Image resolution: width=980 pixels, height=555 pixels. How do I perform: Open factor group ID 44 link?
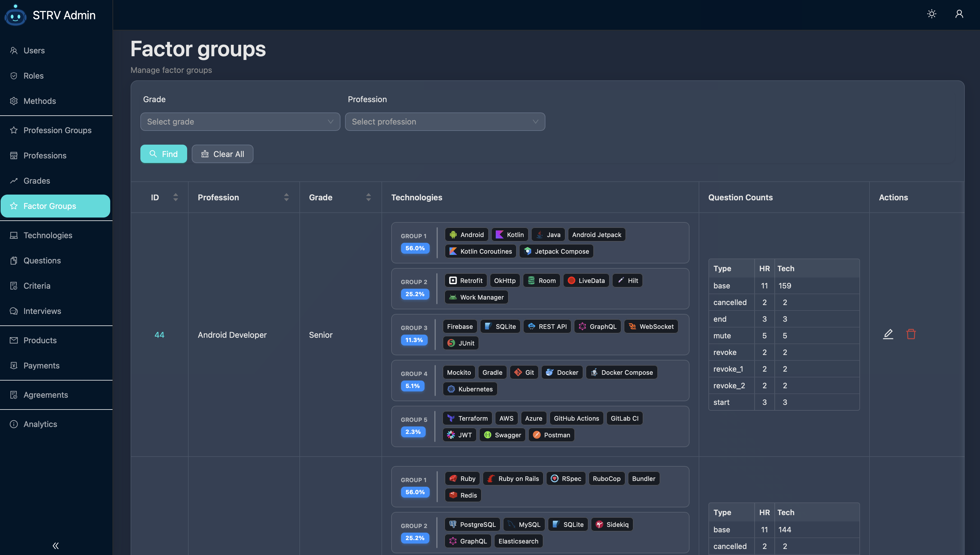(x=159, y=335)
